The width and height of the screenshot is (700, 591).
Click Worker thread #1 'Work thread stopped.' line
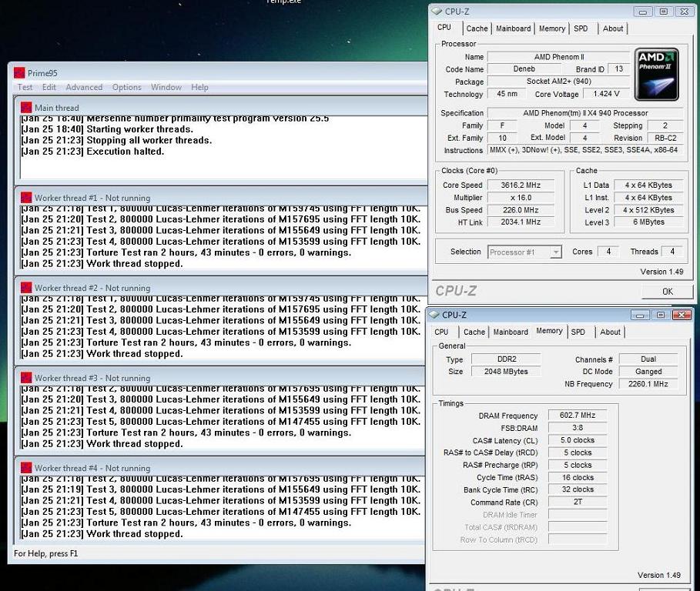pos(102,264)
